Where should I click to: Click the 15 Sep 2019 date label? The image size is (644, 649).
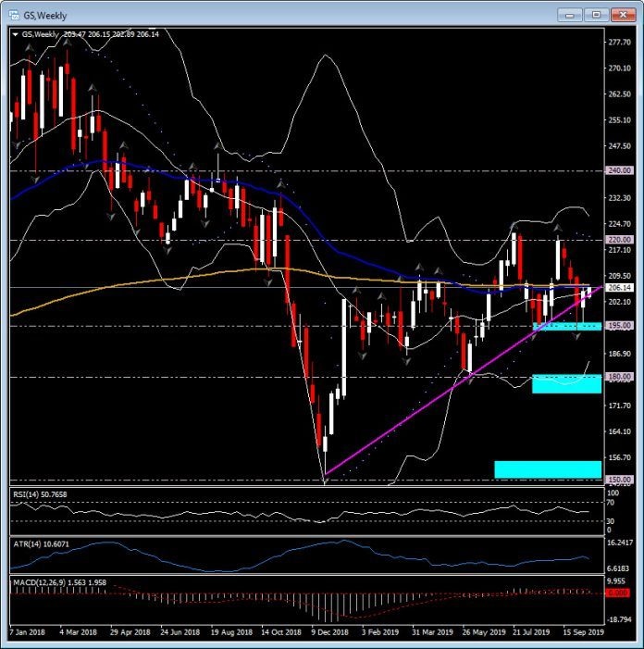pos(583,632)
